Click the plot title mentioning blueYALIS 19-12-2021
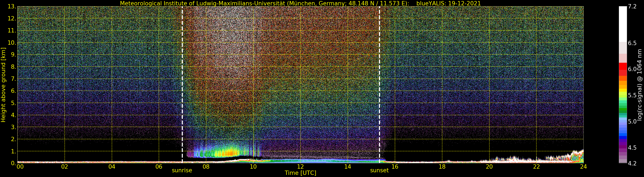644x177 pixels. coord(300,3)
